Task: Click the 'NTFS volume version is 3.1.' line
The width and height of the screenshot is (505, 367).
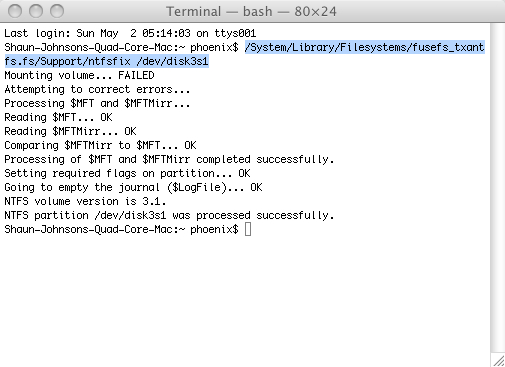Action: [85, 201]
